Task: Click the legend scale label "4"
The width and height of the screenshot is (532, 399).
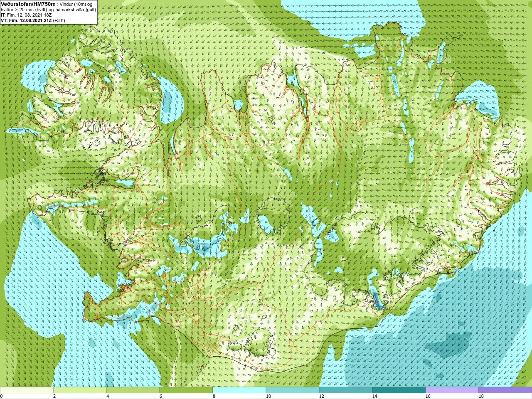Action: point(108,397)
